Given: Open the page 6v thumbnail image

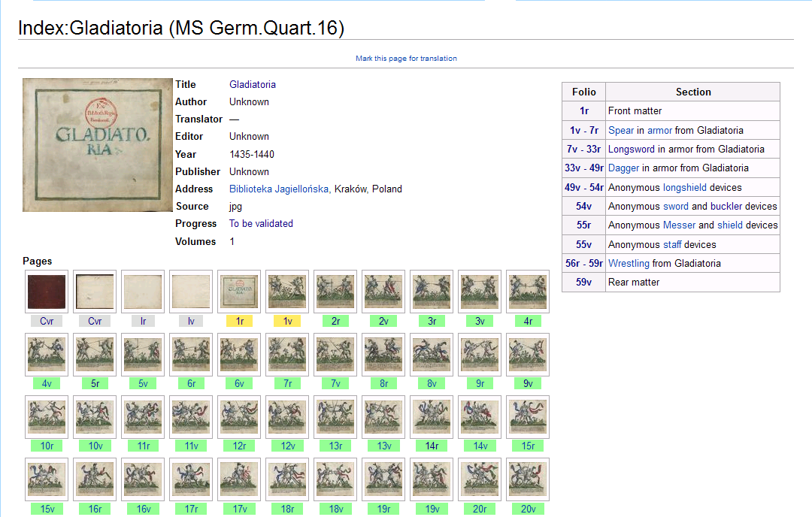Looking at the screenshot, I should tap(239, 355).
